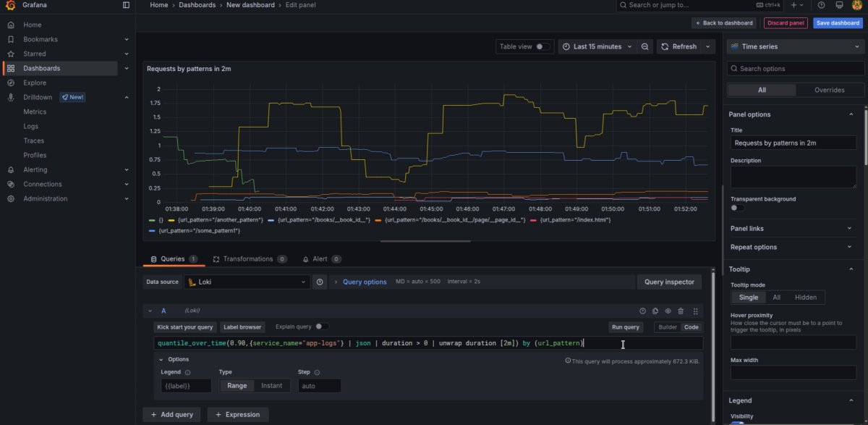868x425 pixels.
Task: Turn on the Explain query switch
Action: point(322,327)
